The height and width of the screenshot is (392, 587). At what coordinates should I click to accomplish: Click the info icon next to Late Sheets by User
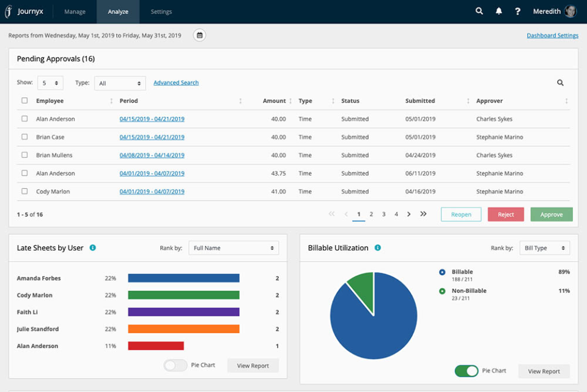pos(92,248)
